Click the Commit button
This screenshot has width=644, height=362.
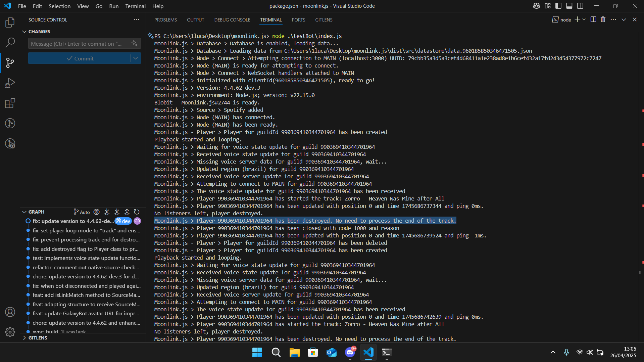80,58
